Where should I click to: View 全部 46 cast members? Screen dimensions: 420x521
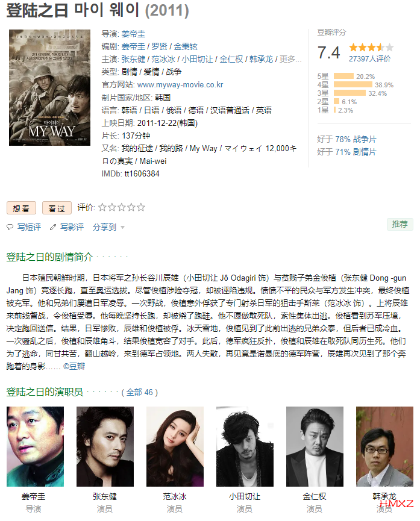(139, 393)
